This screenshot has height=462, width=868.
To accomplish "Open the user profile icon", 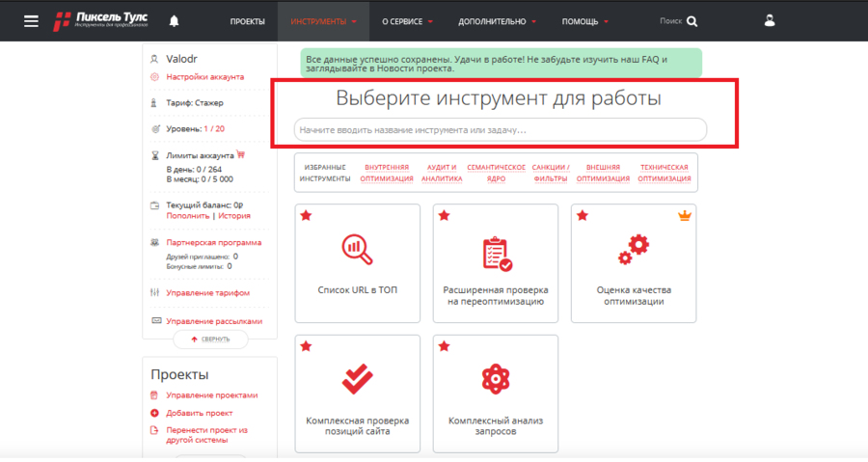I will point(769,20).
